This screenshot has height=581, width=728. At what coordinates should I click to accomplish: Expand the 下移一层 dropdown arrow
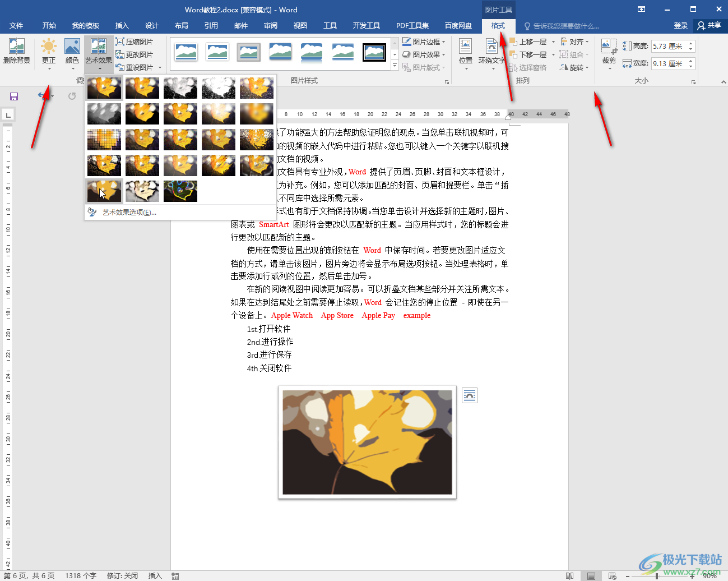click(x=553, y=54)
